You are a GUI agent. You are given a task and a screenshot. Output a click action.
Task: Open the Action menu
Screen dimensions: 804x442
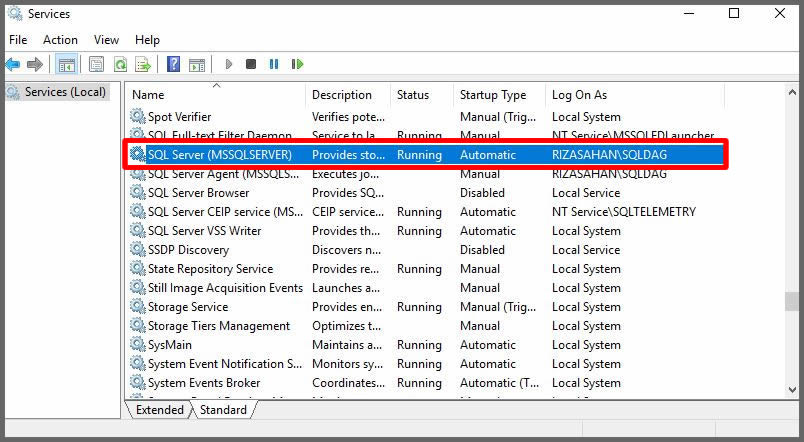tap(60, 40)
